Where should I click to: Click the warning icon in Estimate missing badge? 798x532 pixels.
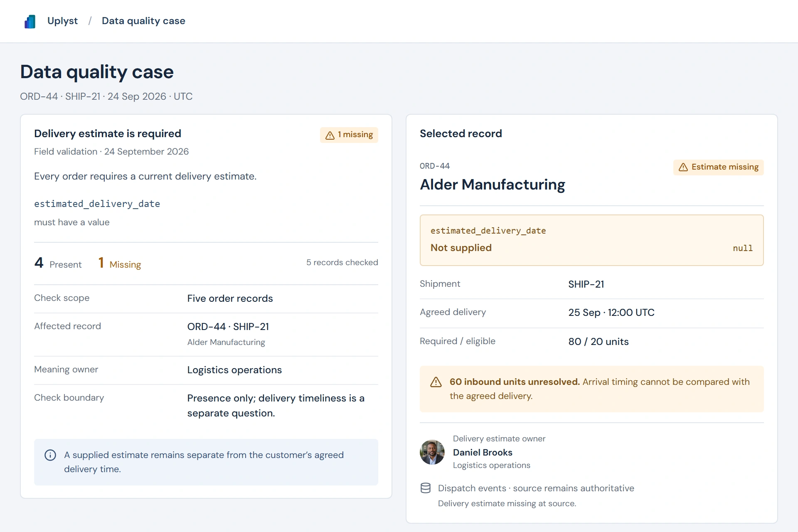(x=683, y=167)
